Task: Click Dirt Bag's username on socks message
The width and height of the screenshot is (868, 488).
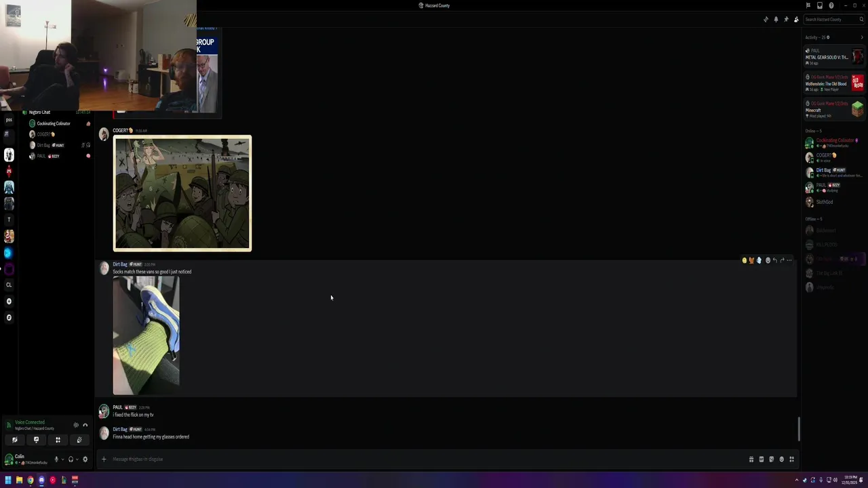Action: click(x=120, y=264)
